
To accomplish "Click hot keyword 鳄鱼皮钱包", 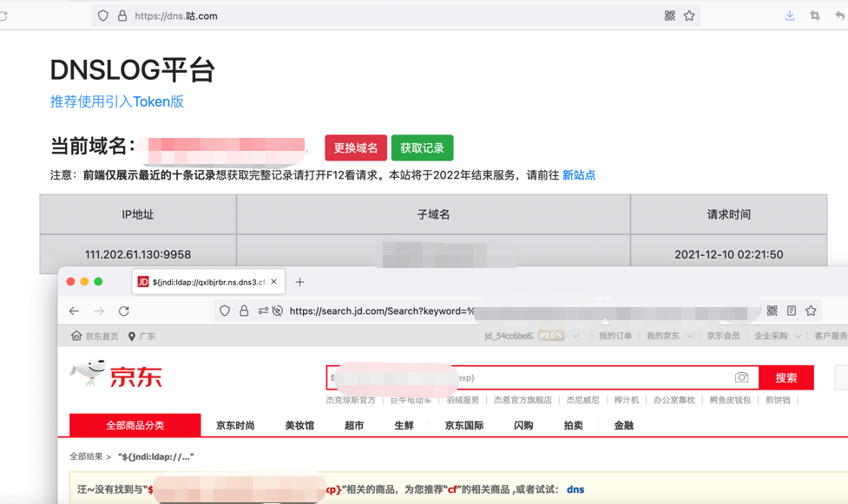I will pos(730,400).
